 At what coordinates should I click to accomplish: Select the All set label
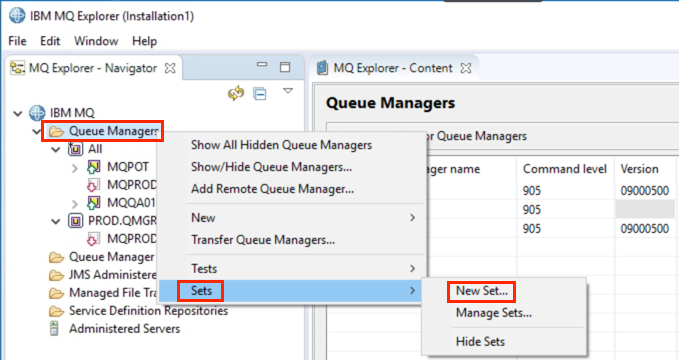click(95, 149)
